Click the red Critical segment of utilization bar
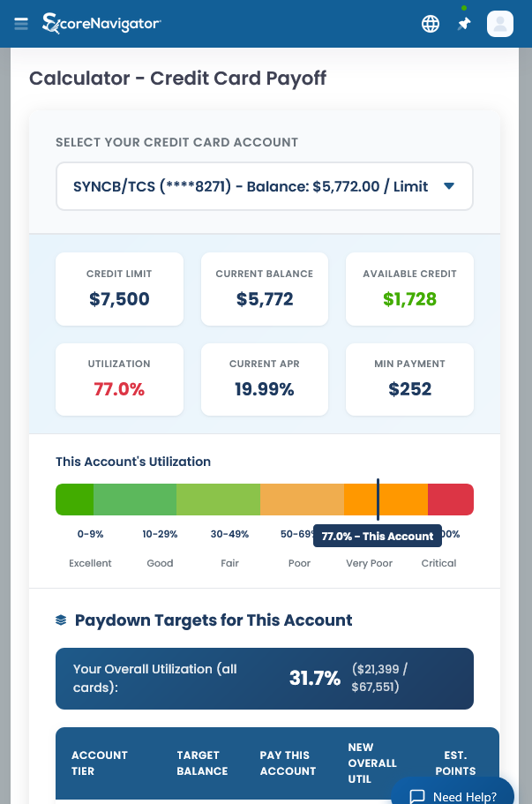 click(451, 499)
